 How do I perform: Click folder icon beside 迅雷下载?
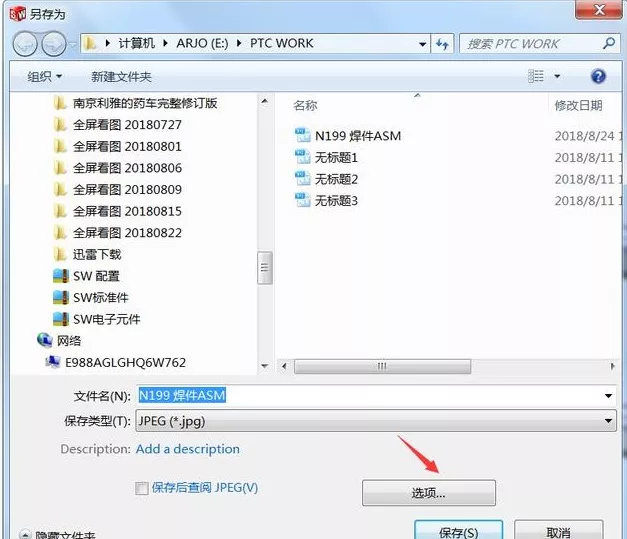pyautogui.click(x=60, y=254)
